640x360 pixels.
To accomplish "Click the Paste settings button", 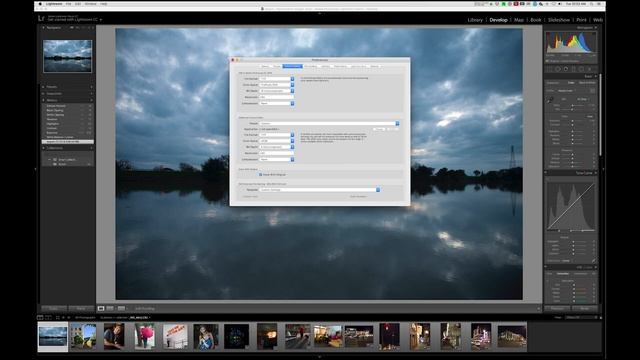I will (81, 309).
